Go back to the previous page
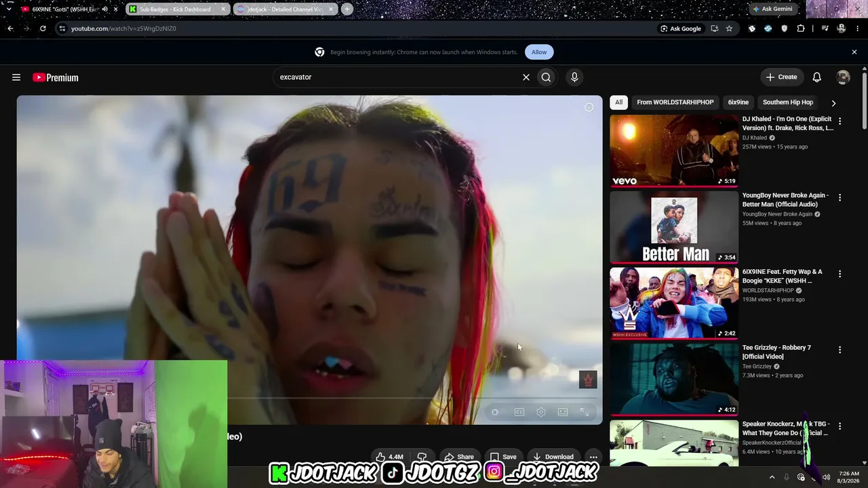Viewport: 868px width, 488px height. pyautogui.click(x=10, y=28)
